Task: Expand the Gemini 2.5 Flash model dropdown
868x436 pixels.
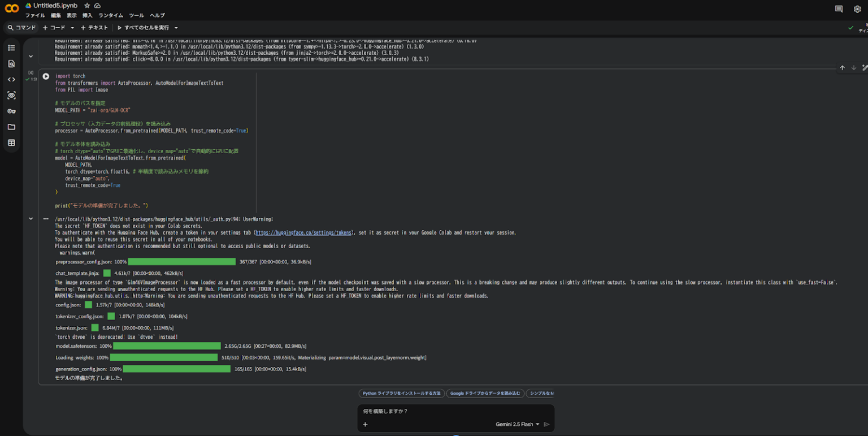Action: point(517,424)
